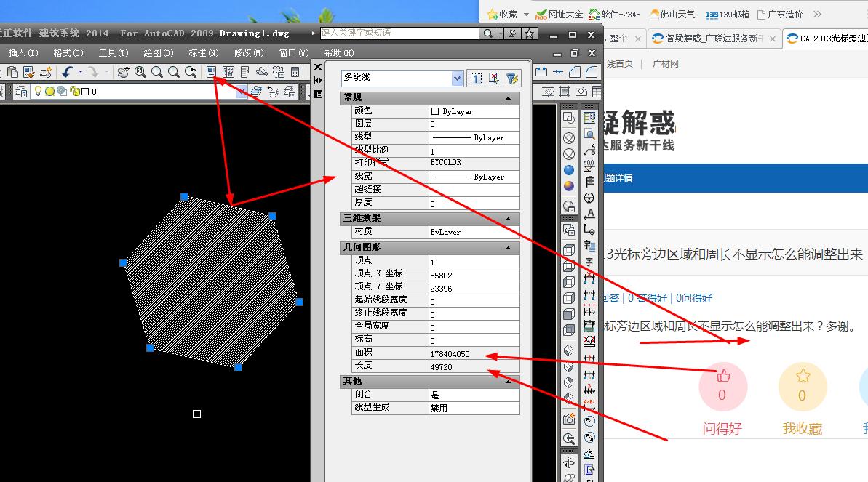The image size is (868, 482).
Task: Open the 工具 menu
Action: tap(113, 53)
